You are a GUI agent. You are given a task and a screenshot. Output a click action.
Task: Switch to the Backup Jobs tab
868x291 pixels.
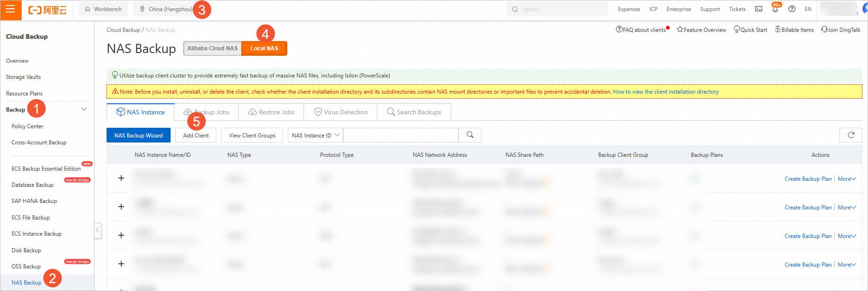tap(206, 112)
